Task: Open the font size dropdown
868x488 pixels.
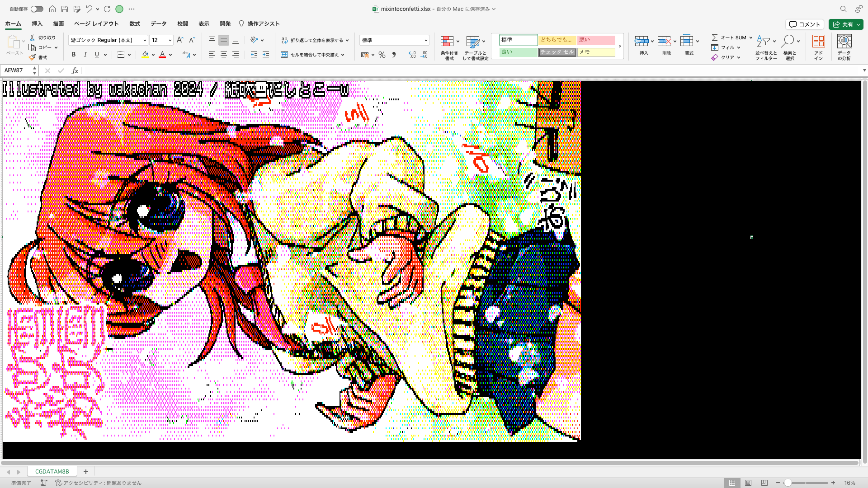Action: pos(170,40)
